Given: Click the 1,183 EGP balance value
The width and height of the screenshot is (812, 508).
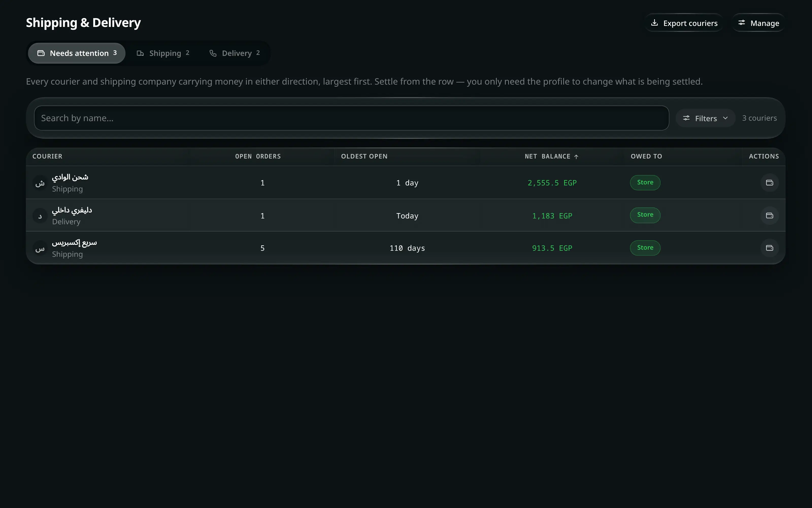Looking at the screenshot, I should (552, 216).
